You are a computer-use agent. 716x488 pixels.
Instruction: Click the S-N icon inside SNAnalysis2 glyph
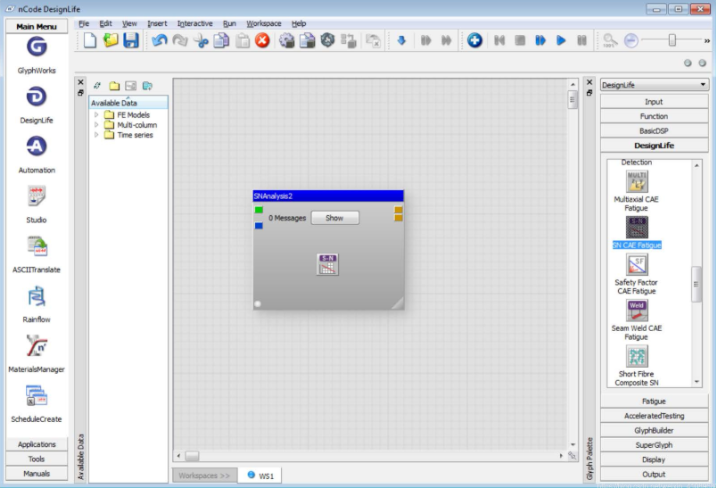(328, 264)
